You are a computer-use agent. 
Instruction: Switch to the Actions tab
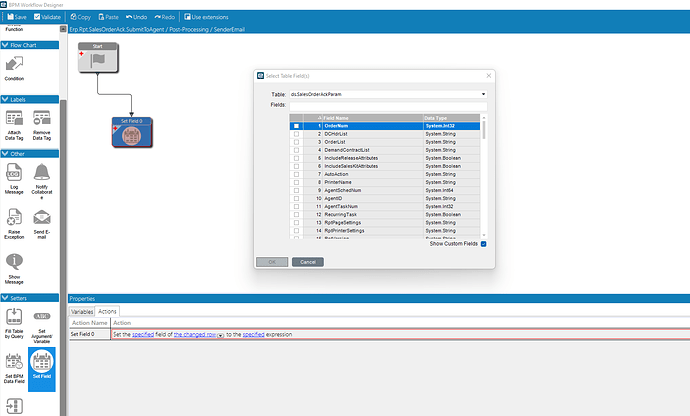(x=107, y=311)
